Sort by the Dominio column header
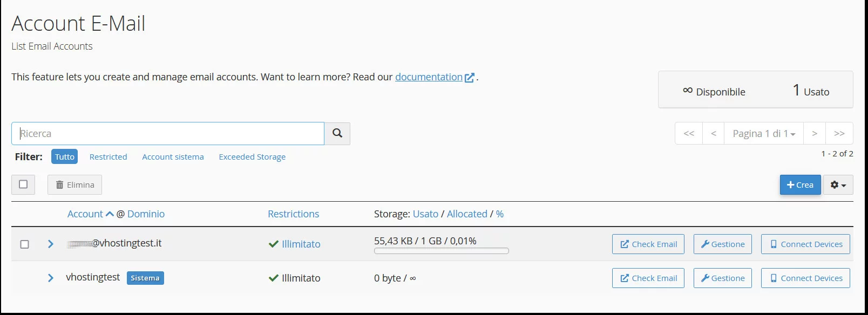 coord(146,214)
